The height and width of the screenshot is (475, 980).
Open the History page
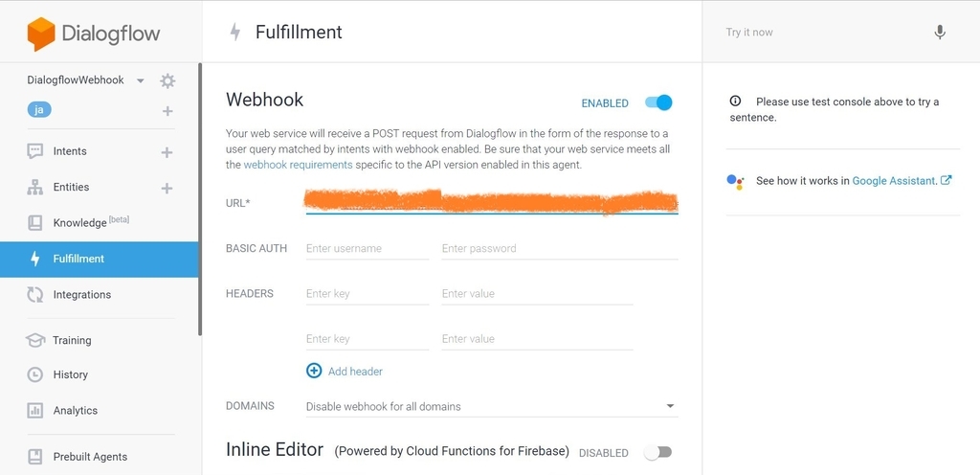coord(70,374)
